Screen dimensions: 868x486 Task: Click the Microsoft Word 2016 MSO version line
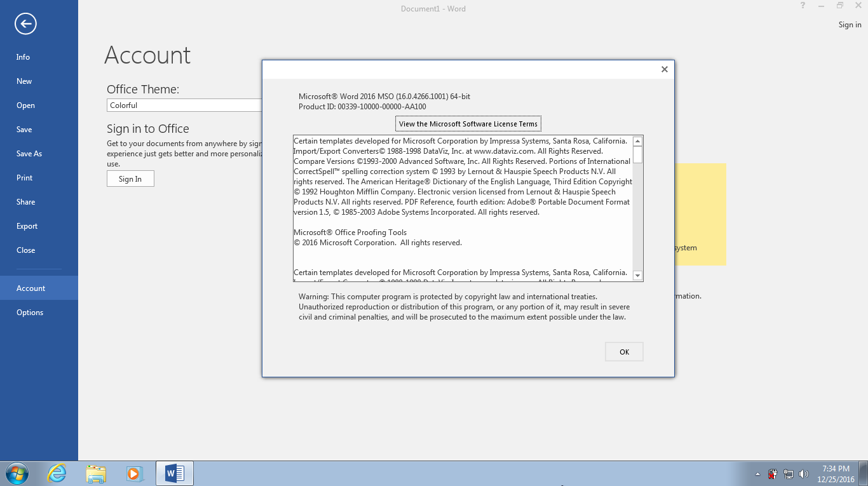384,97
